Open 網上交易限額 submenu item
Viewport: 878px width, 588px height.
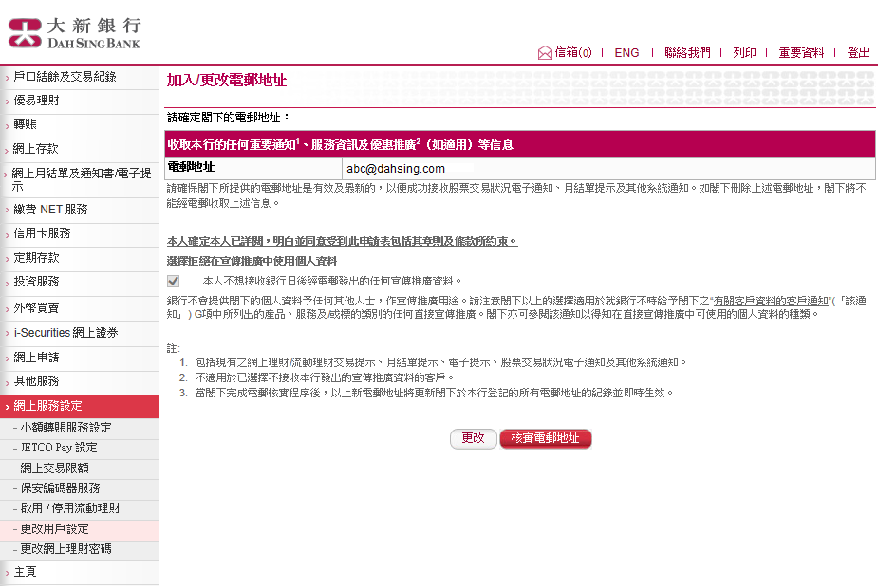54,468
